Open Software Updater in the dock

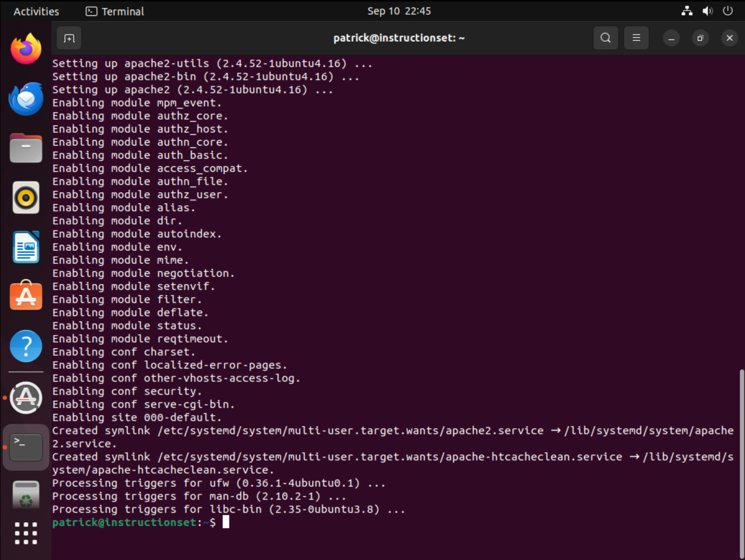(x=26, y=398)
